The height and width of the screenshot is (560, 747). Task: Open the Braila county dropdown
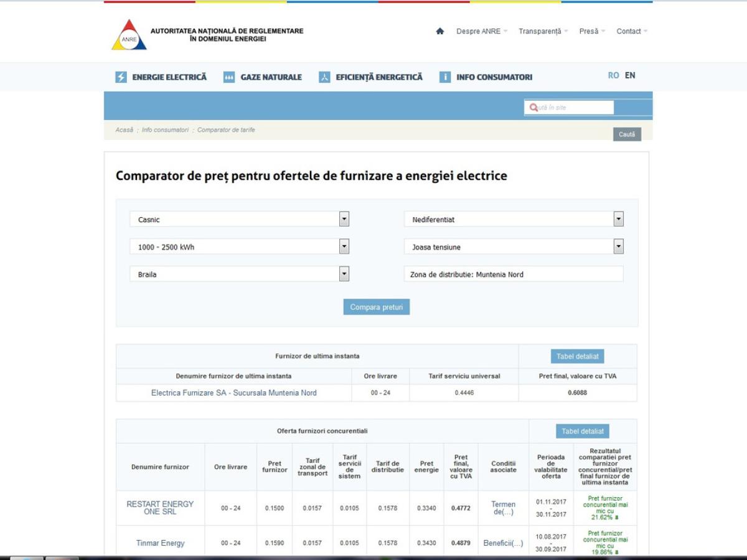pos(344,274)
